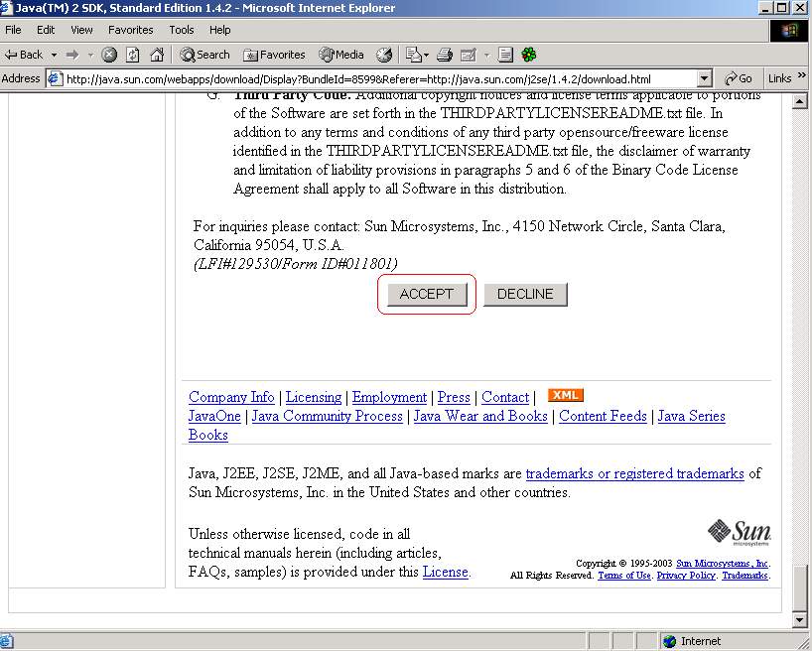812x651 pixels.
Task: Open the View menu
Action: click(x=81, y=30)
